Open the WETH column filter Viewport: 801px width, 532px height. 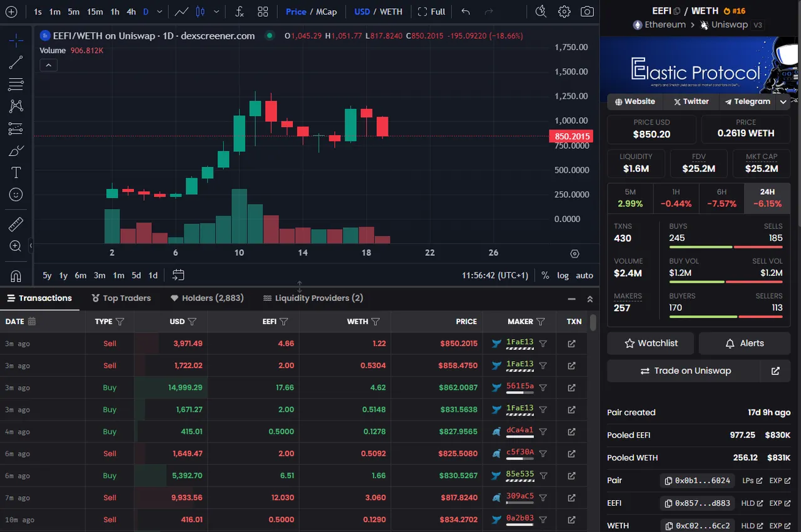pyautogui.click(x=375, y=322)
